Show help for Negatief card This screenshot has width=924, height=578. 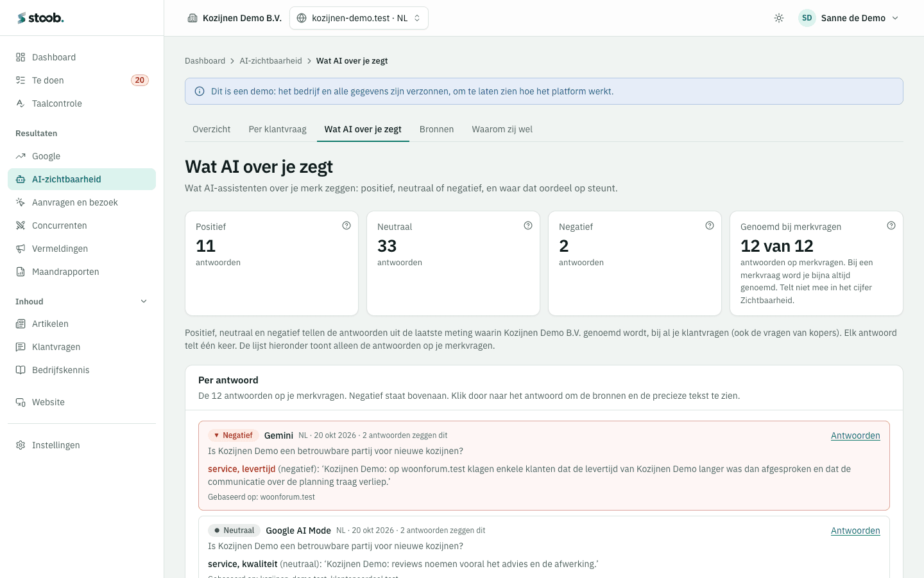click(x=710, y=225)
